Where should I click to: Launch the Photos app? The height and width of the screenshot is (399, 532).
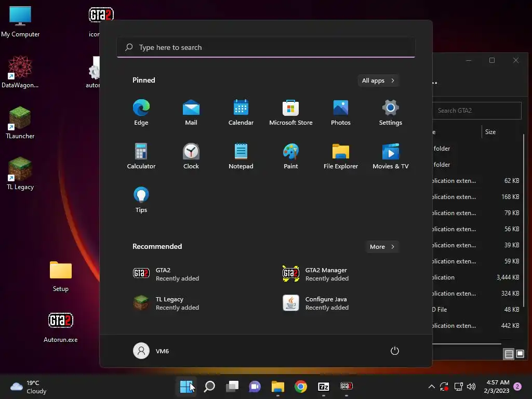[x=341, y=113]
